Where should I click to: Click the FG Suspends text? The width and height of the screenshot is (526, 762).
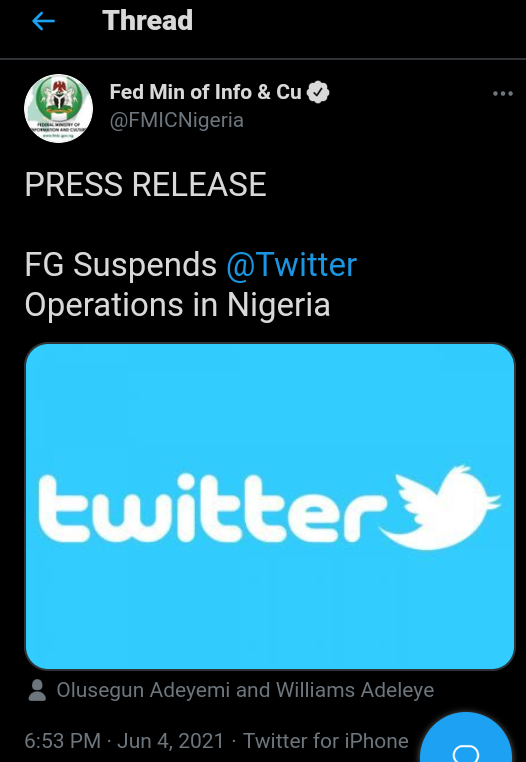click(x=121, y=265)
